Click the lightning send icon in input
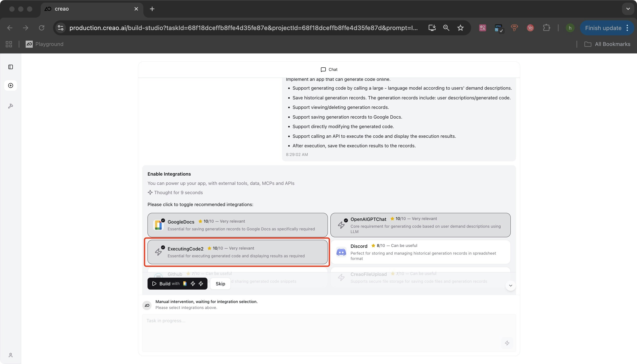 coord(507,343)
